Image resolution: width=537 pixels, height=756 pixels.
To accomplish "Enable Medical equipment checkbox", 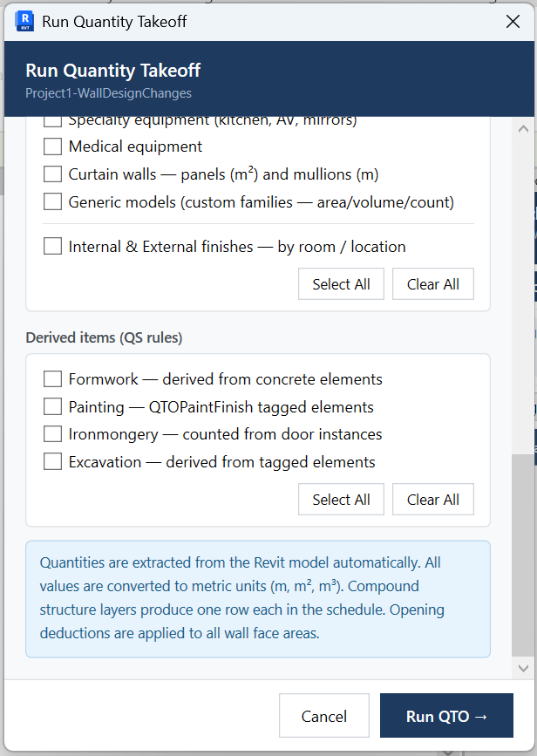I will pyautogui.click(x=52, y=146).
